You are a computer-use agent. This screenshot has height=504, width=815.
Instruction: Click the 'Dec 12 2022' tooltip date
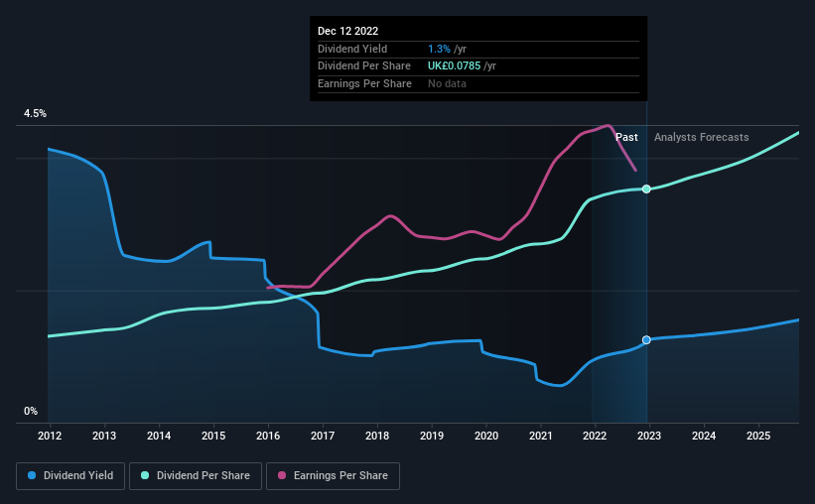[x=347, y=31]
